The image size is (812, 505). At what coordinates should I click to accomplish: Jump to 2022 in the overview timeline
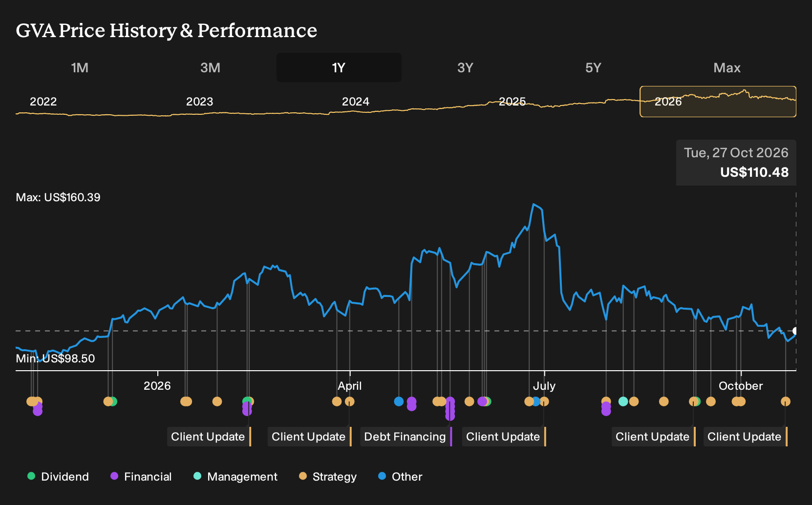[x=43, y=102]
